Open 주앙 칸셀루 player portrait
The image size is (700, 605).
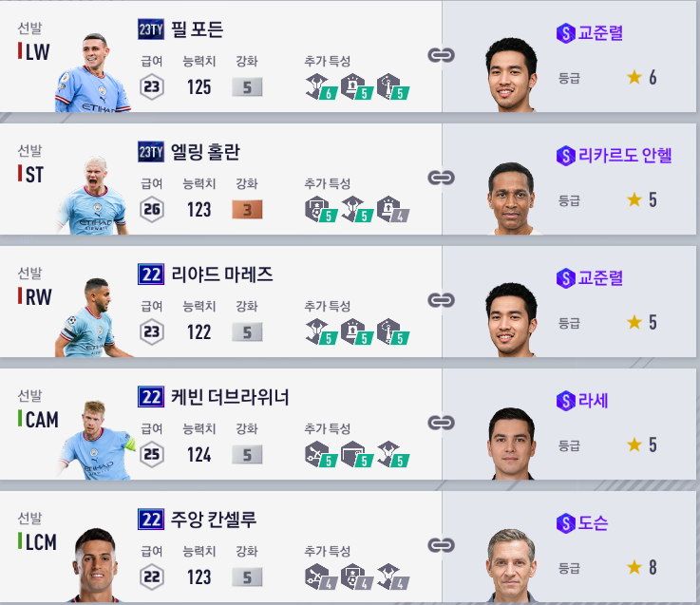coord(95,564)
